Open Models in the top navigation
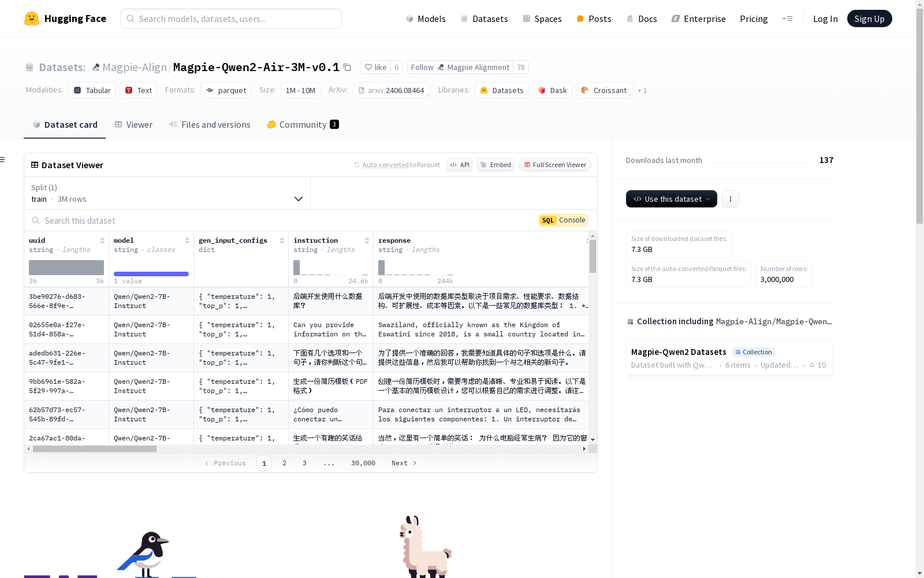 (x=426, y=18)
